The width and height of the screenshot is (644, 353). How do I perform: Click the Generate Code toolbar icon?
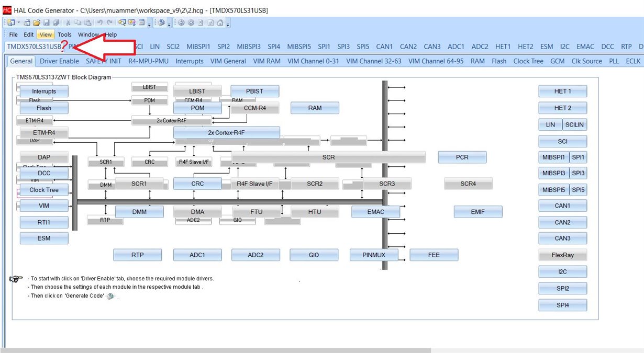(x=161, y=22)
